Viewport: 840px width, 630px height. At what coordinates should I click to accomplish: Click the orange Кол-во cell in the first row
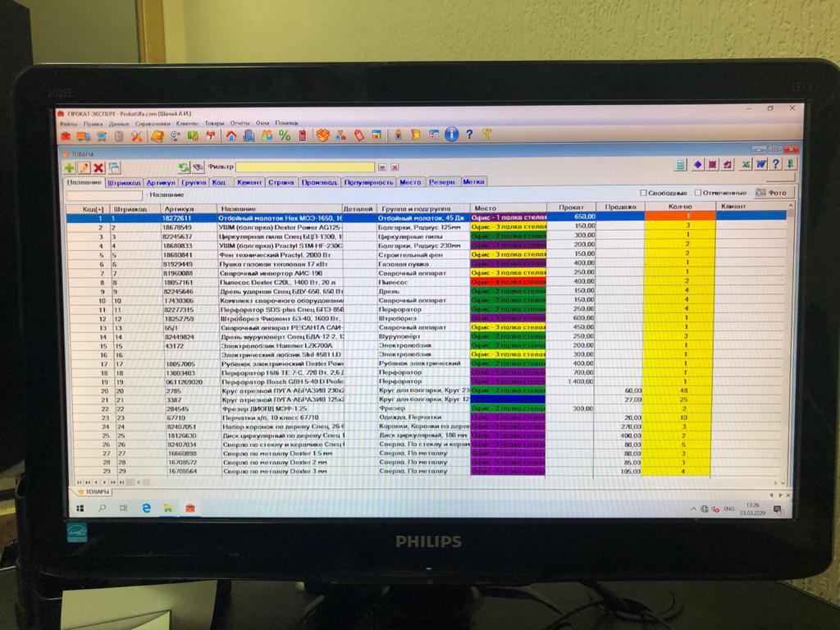tap(680, 217)
